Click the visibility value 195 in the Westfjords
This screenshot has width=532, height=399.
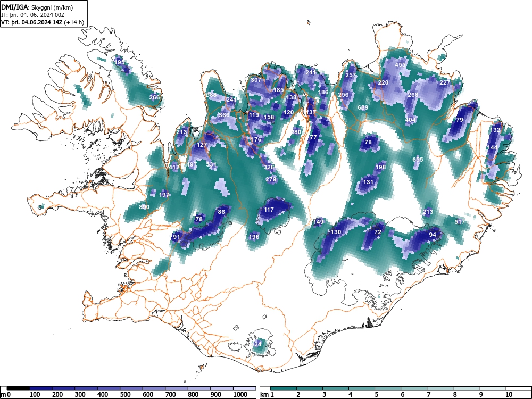119,62
